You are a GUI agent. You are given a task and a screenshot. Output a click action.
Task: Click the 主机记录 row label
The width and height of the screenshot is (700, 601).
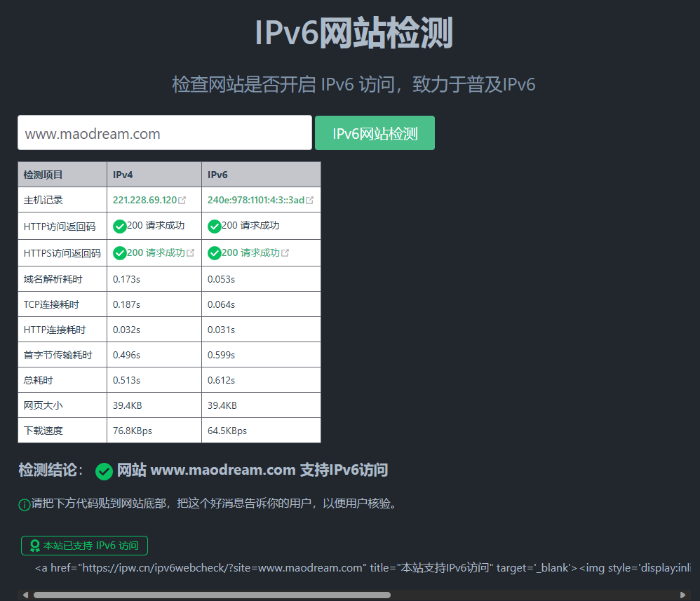click(x=43, y=200)
